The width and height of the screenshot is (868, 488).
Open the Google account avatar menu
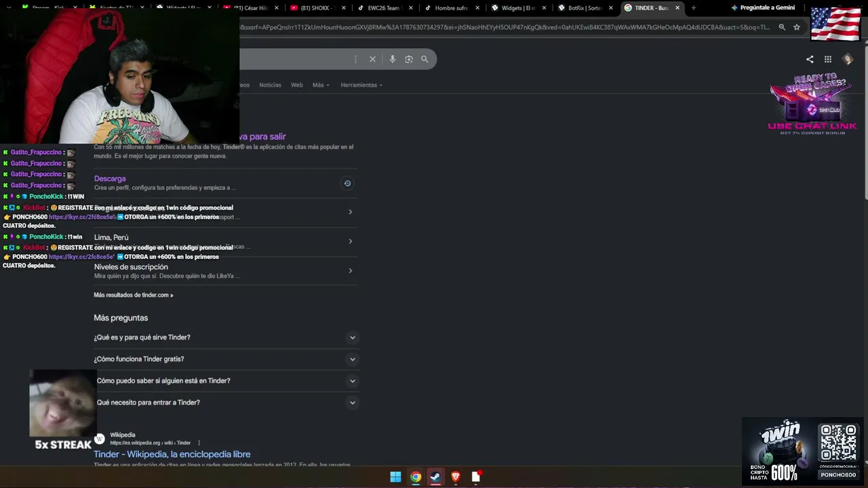click(848, 59)
